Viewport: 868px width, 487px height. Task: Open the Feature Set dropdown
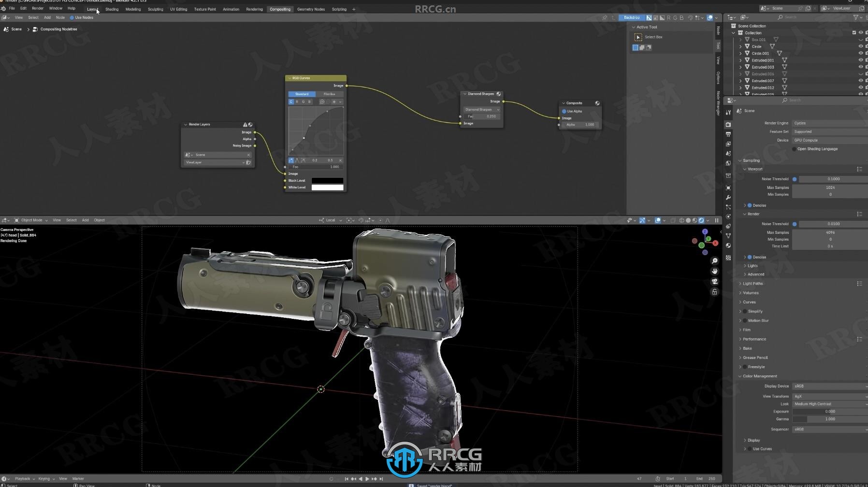830,131
